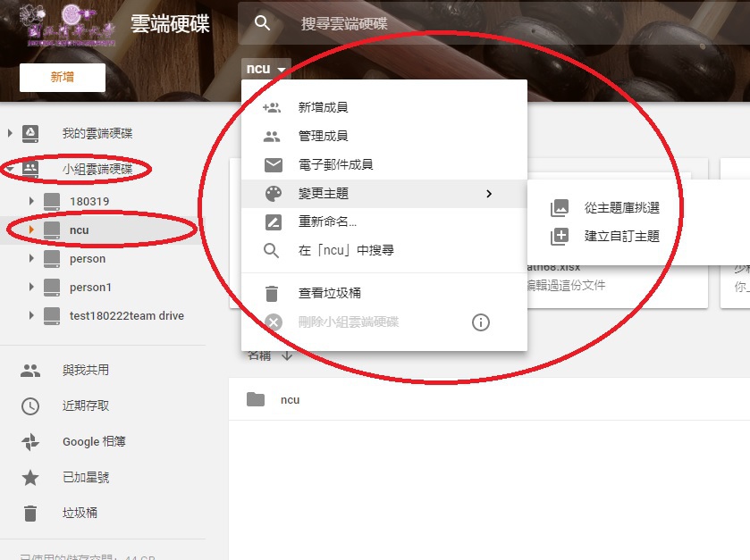Click the 名稱 column header
The image size is (750, 560).
click(x=259, y=356)
